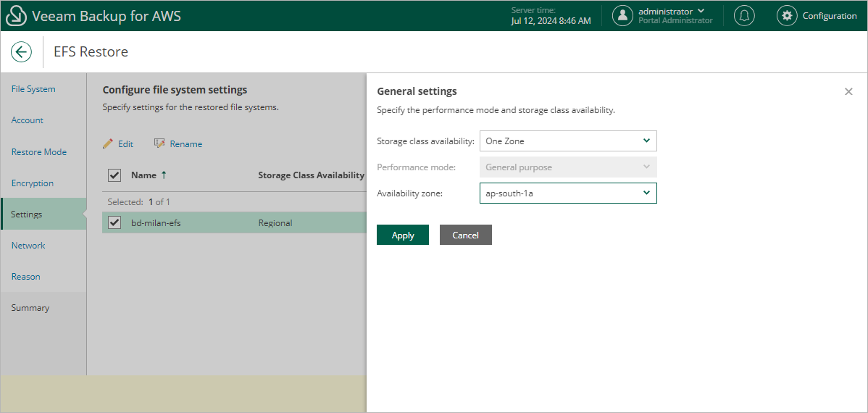Click the Rename icon
The image size is (868, 413).
(159, 143)
